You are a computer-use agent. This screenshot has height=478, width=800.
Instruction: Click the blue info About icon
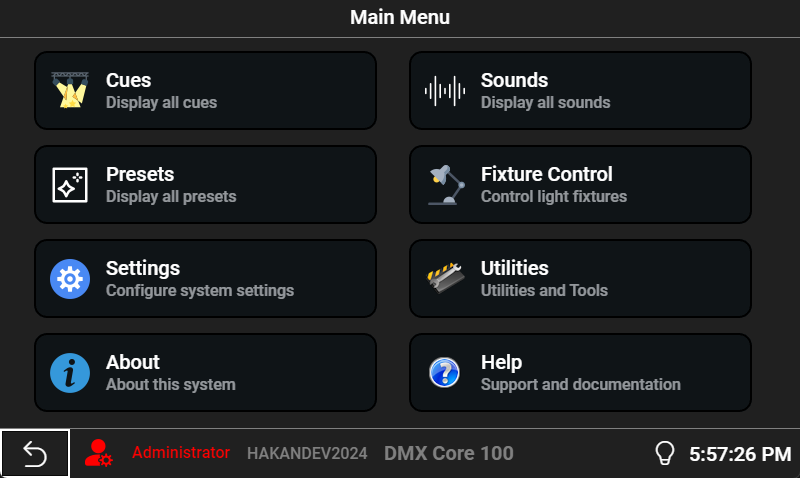point(70,373)
